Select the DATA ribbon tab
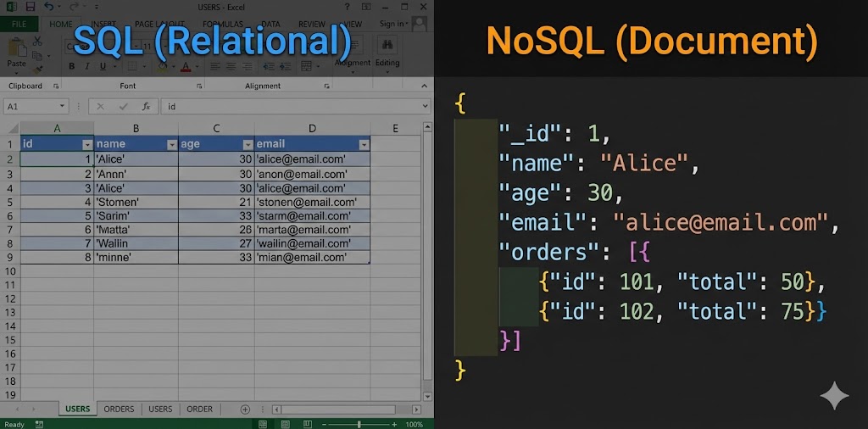868x429 pixels. click(270, 24)
